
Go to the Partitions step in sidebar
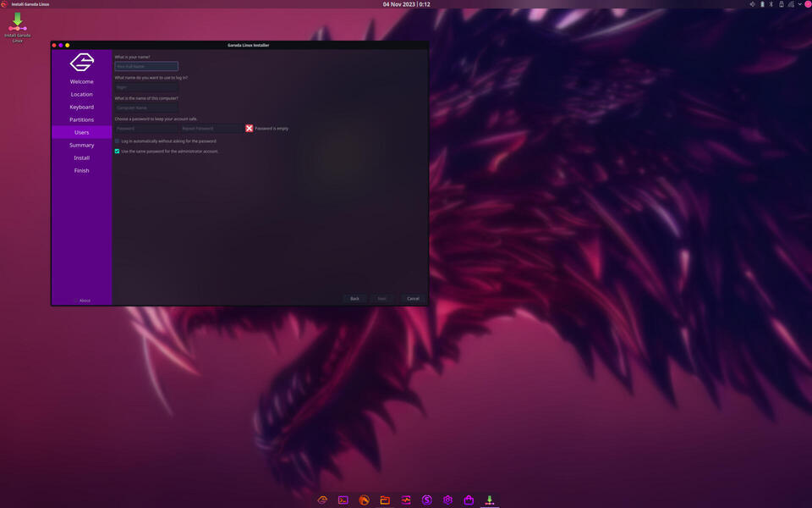[82, 119]
